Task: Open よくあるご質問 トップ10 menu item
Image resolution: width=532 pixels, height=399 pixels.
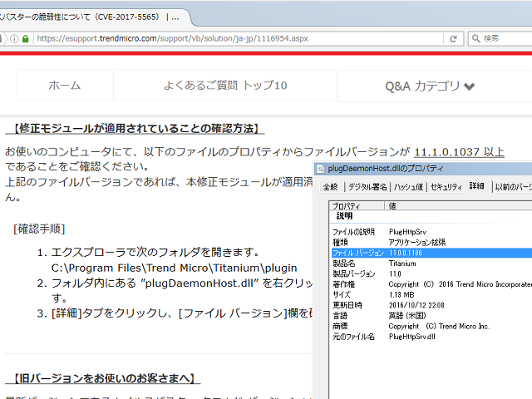Action: point(225,85)
